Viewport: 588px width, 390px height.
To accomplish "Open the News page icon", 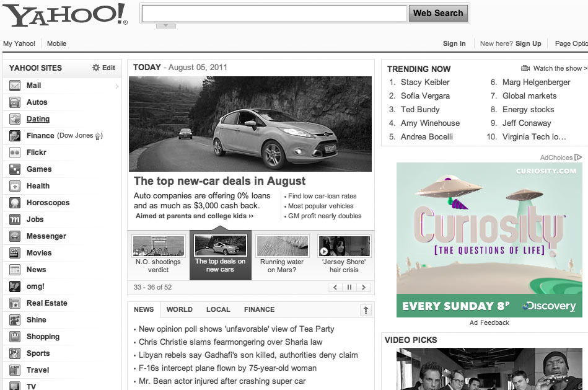I will (15, 270).
